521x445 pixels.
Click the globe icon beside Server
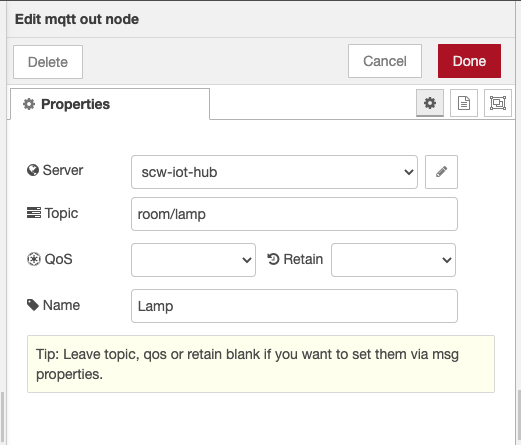tap(33, 170)
